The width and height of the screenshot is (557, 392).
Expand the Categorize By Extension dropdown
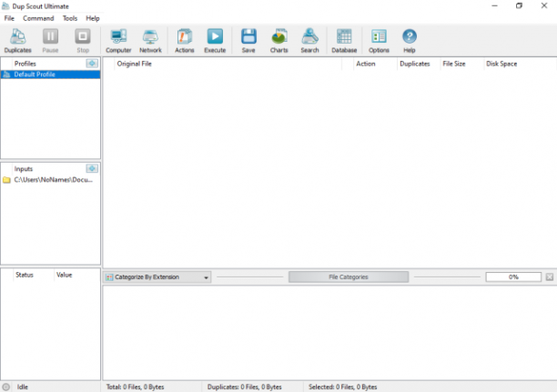coord(206,277)
